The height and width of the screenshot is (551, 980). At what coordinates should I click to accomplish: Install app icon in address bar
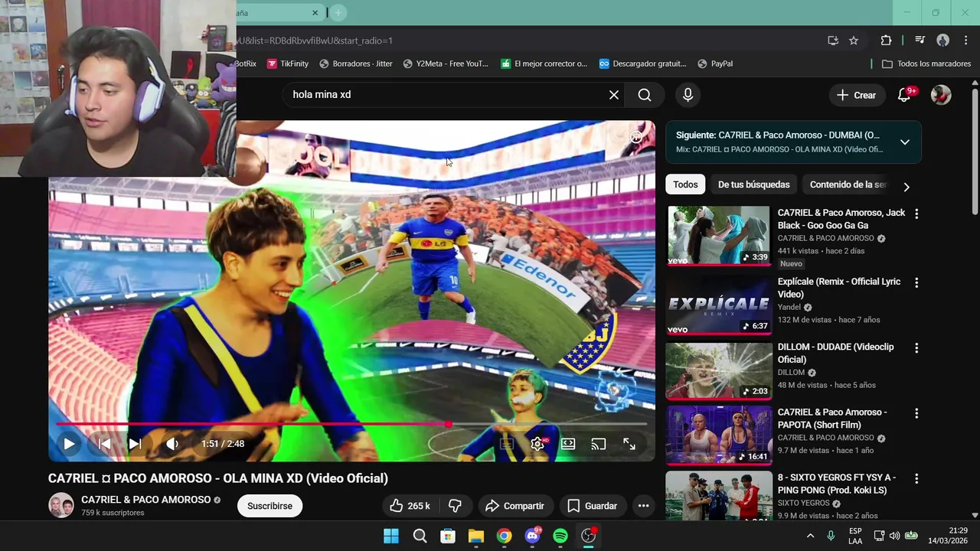(833, 41)
